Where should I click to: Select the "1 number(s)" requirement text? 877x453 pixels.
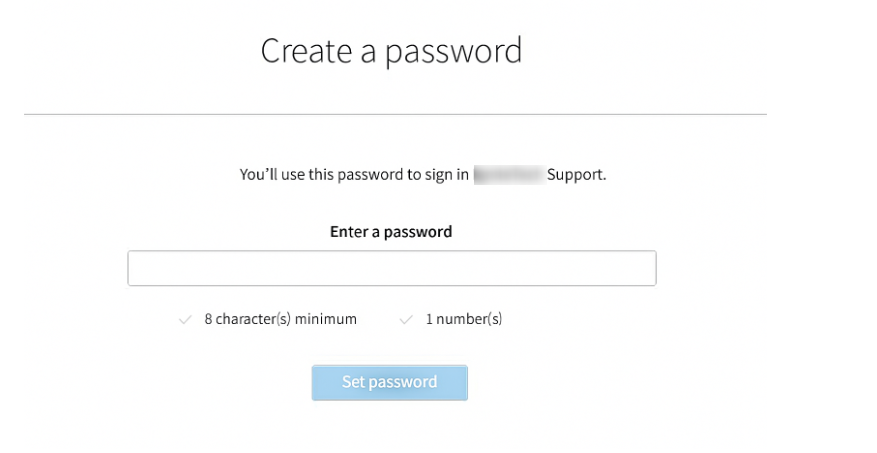463,320
